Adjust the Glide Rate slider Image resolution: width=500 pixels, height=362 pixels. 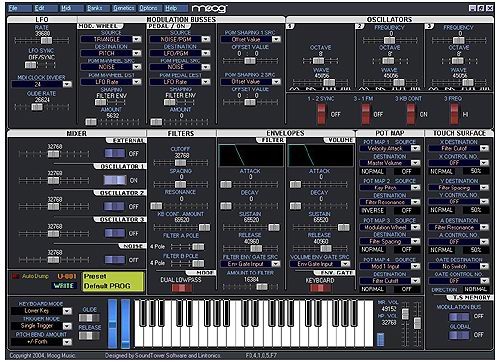click(x=42, y=107)
